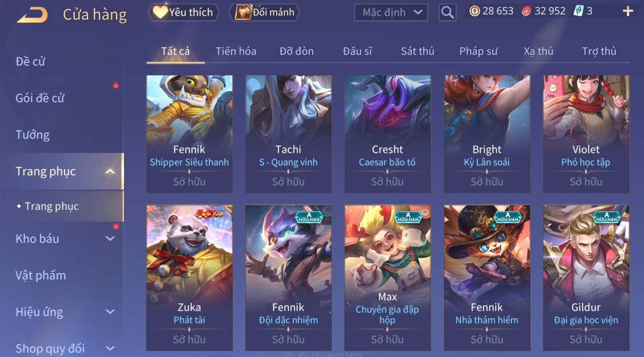Image resolution: width=644 pixels, height=357 pixels.
Task: Tap the blue voucher currency icon
Action: coord(578,11)
